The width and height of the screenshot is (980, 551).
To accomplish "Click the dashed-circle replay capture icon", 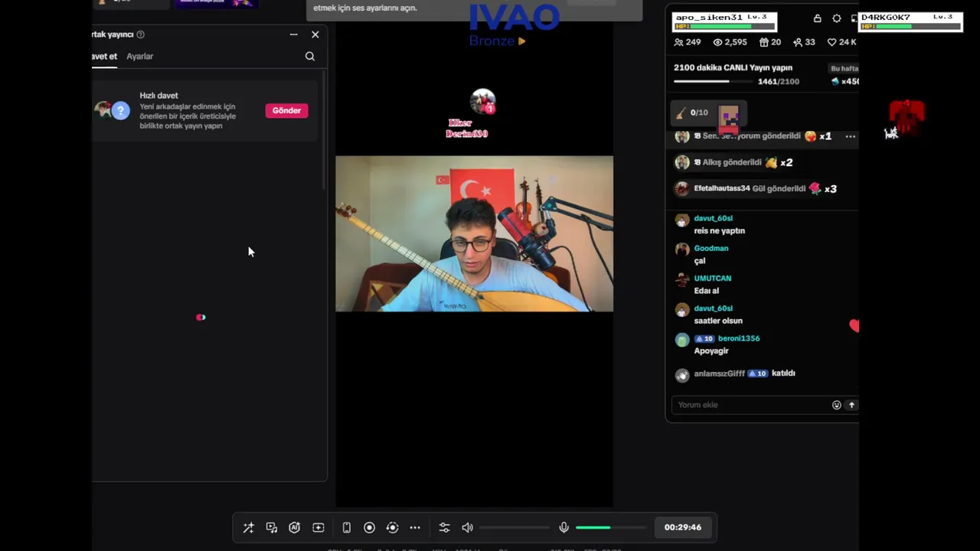I will pyautogui.click(x=393, y=527).
